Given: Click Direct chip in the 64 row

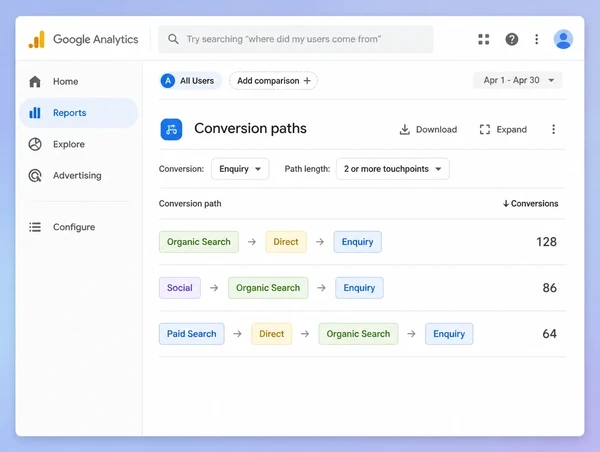Looking at the screenshot, I should (271, 334).
